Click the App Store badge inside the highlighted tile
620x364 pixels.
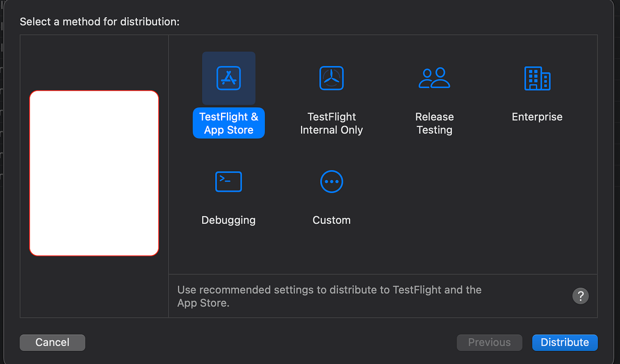[x=229, y=78]
